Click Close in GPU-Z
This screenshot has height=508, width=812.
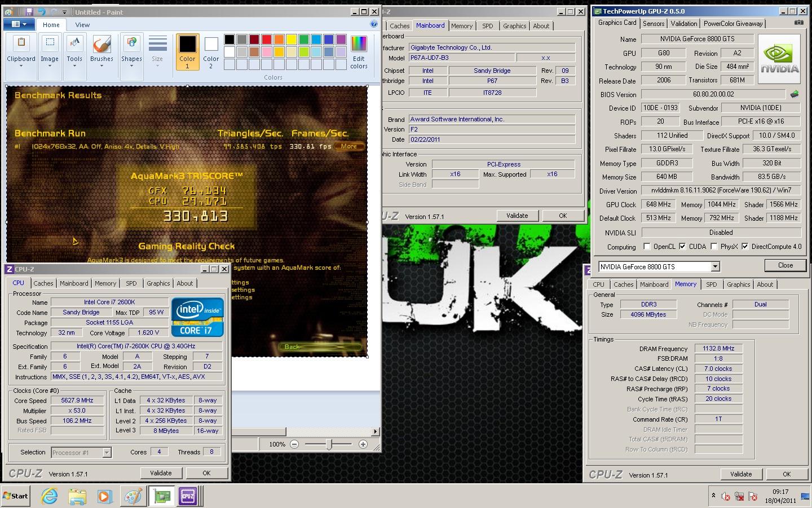[x=785, y=265]
